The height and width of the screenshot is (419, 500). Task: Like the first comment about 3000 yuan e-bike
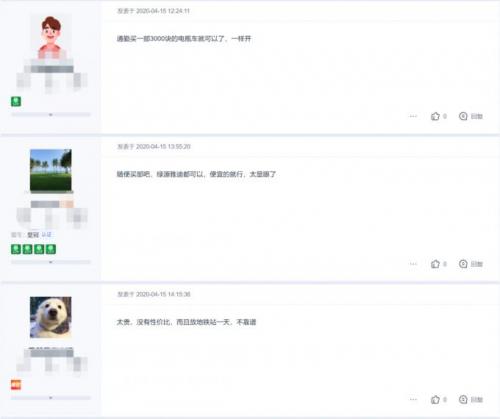click(435, 116)
